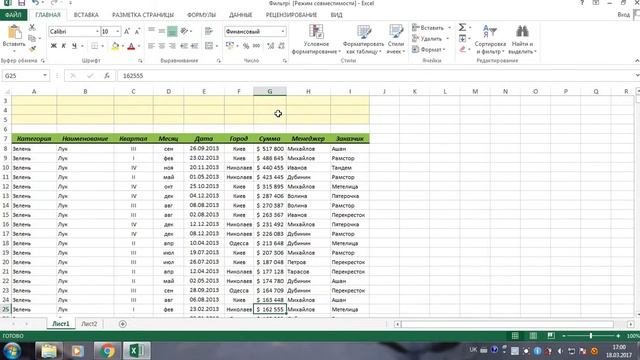Click the Increase Decimal icon

pos(270,46)
